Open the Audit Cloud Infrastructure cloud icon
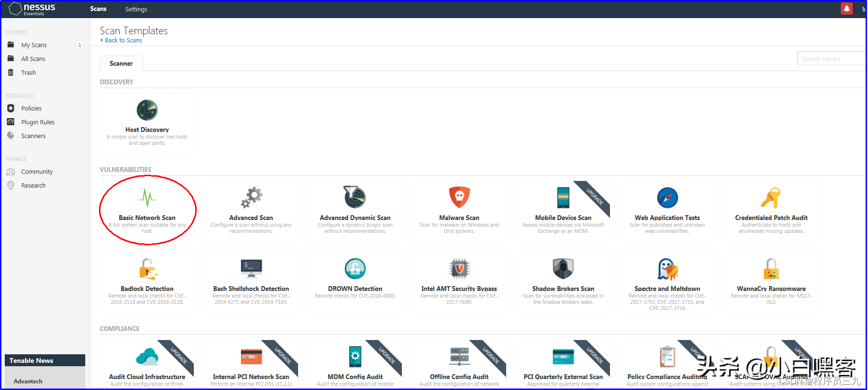The image size is (868, 390). point(147,357)
